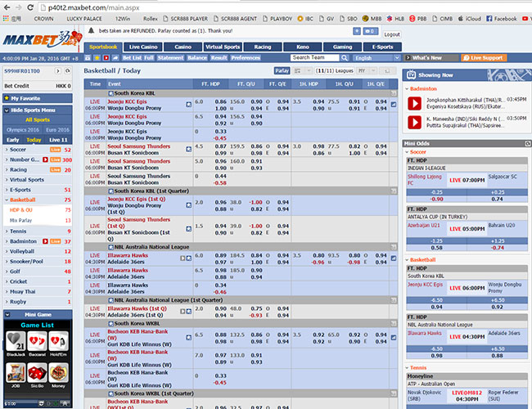Viewport: 532px width, 409px height.
Task: Open the MY odds type dropdown
Action: pyautogui.click(x=367, y=71)
